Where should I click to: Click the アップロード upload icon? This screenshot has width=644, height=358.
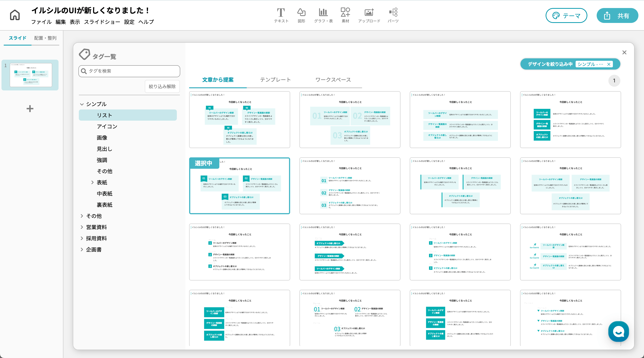pyautogui.click(x=369, y=15)
